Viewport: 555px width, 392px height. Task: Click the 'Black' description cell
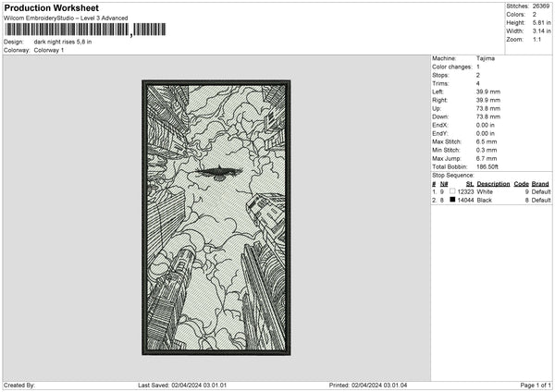[484, 201]
